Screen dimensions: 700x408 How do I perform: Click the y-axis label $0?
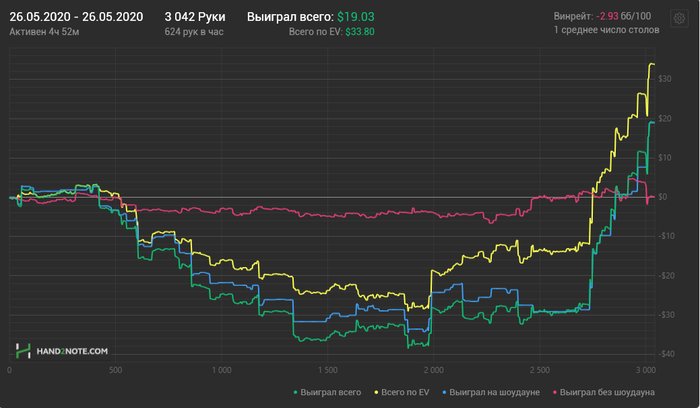663,197
